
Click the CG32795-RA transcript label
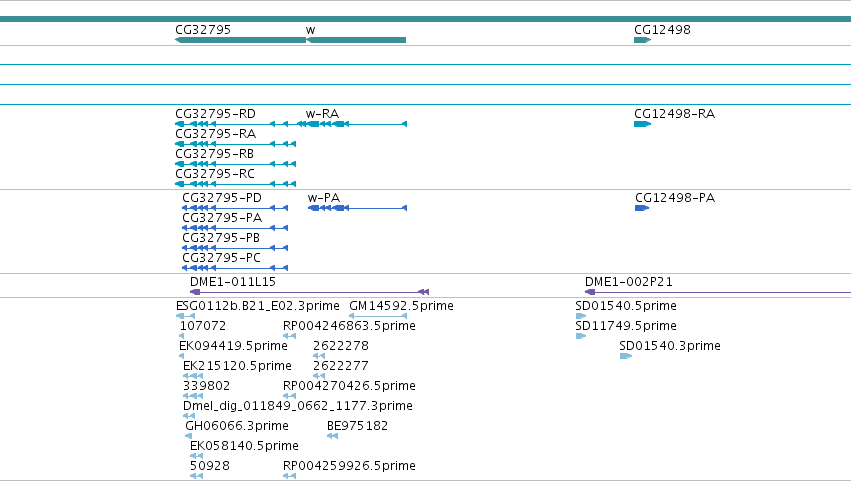tap(215, 134)
